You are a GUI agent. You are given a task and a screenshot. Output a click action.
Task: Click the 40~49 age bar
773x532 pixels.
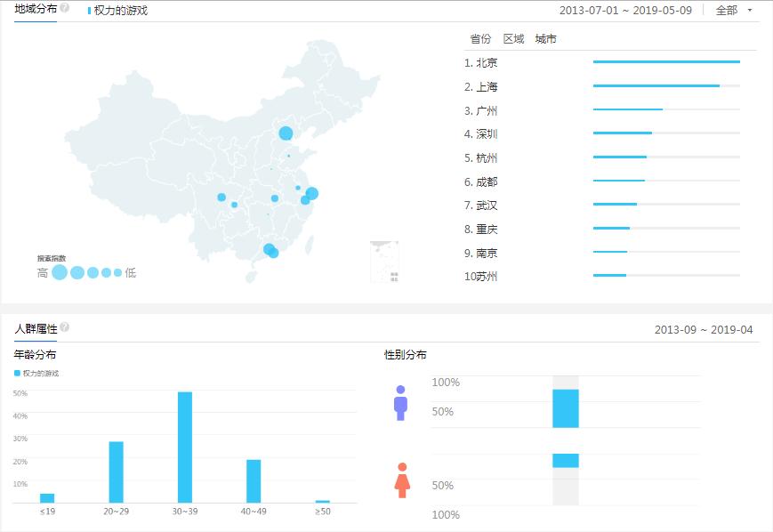(x=254, y=481)
